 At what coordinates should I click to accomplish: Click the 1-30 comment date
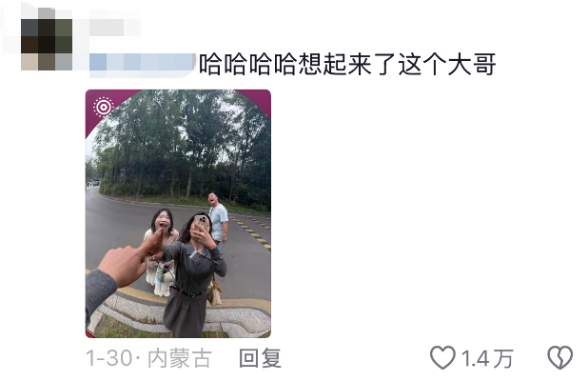point(109,358)
